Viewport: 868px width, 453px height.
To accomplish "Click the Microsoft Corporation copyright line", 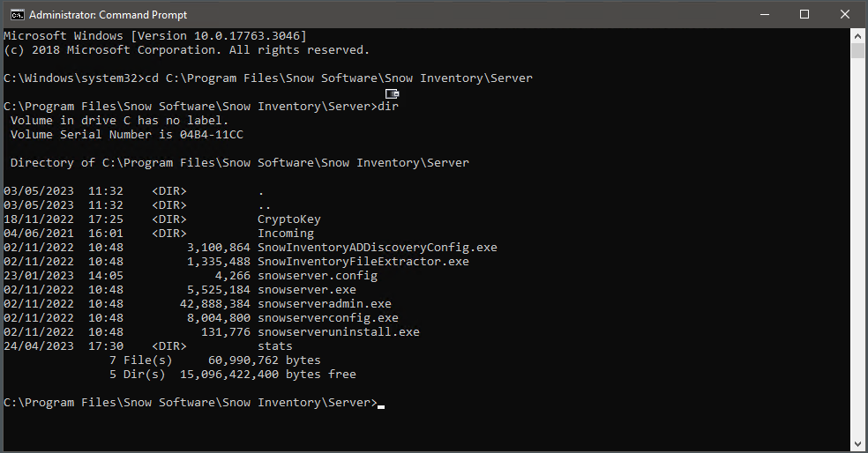I will coord(186,50).
